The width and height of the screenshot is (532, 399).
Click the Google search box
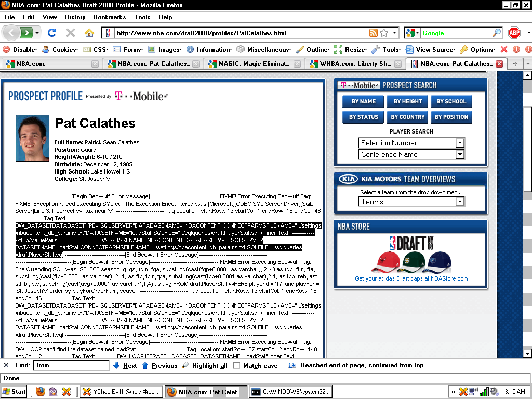(x=456, y=33)
